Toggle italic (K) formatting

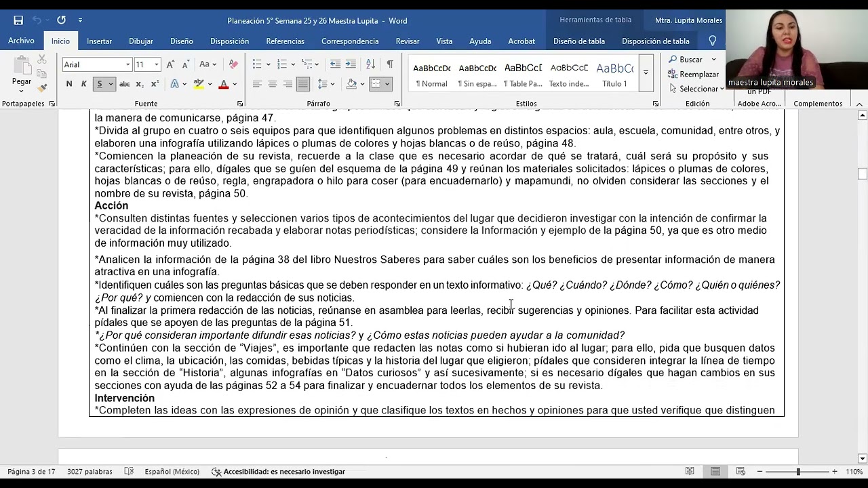click(83, 84)
